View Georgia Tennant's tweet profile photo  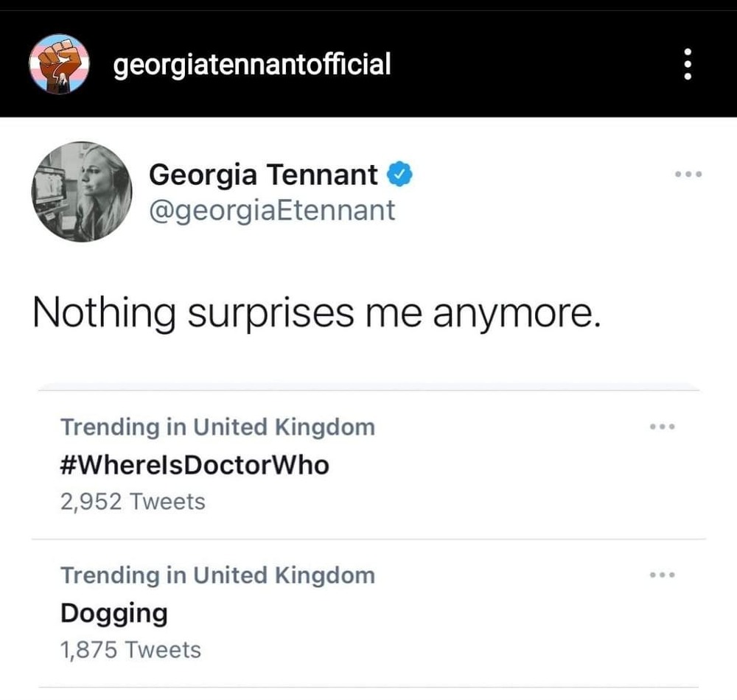81,192
